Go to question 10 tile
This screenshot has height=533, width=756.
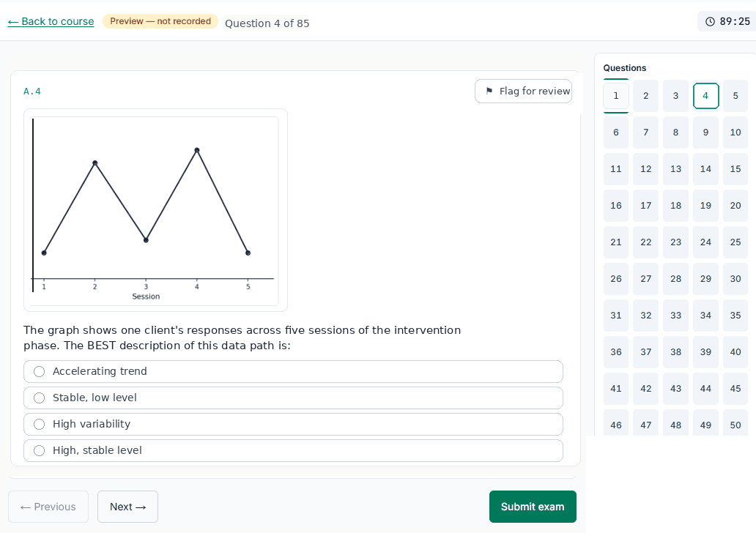pyautogui.click(x=735, y=133)
